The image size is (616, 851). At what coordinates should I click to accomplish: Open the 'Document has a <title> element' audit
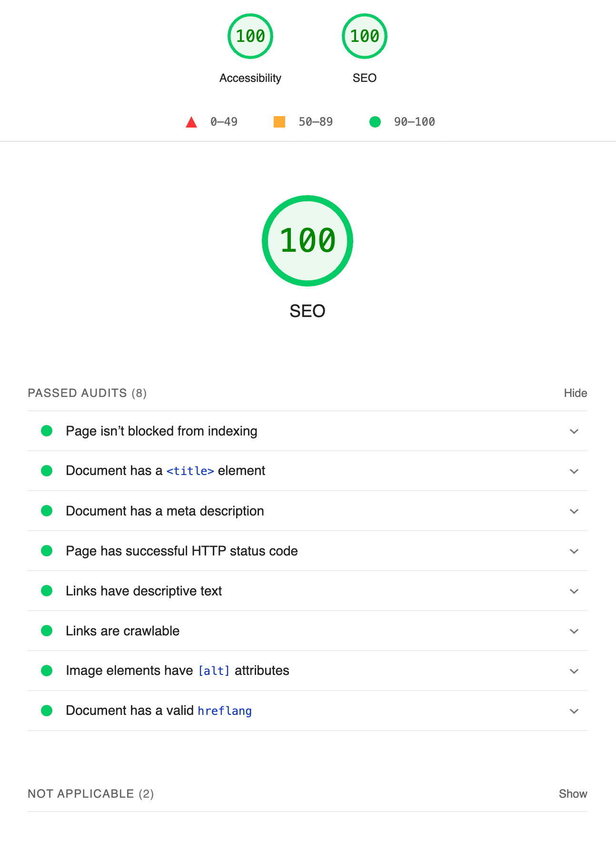pos(166,471)
